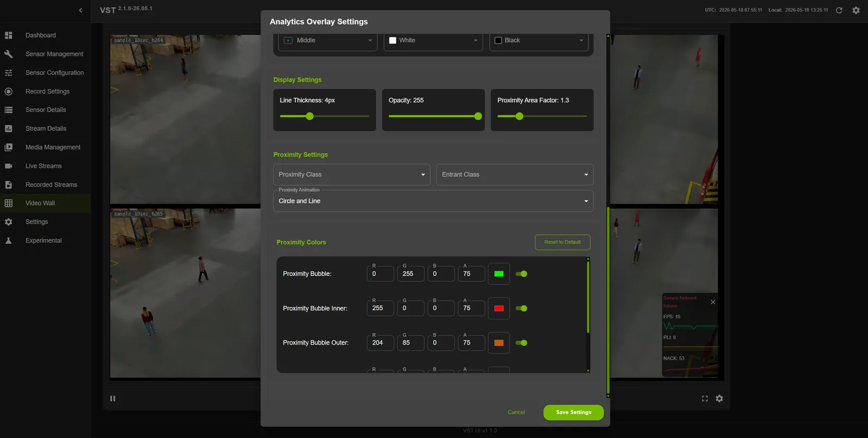Open Proximity Animation Circle and Line dropdown
Viewport: 868px width, 438px height.
point(433,201)
